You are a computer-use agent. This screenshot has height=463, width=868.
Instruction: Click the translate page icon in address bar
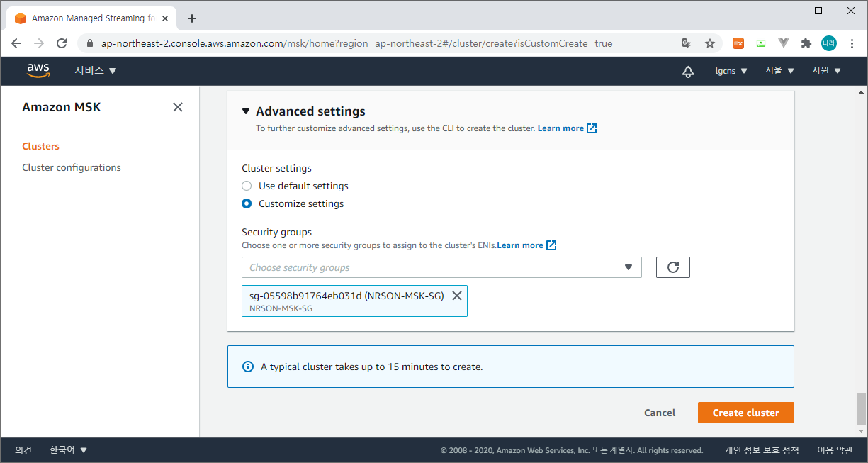[687, 43]
